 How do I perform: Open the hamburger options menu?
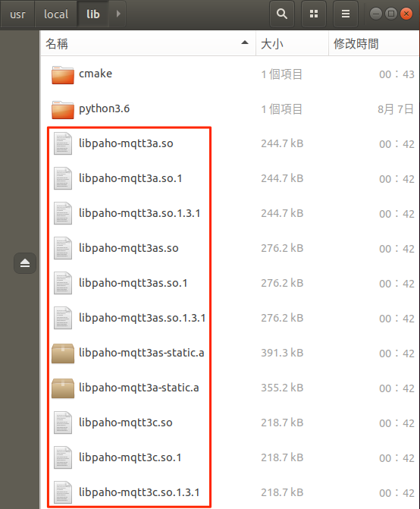coord(346,14)
